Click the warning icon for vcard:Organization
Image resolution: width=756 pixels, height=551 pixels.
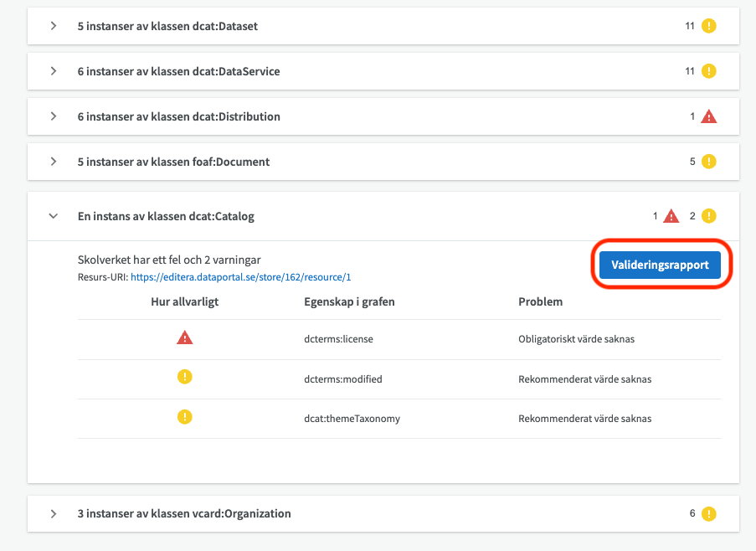[708, 513]
